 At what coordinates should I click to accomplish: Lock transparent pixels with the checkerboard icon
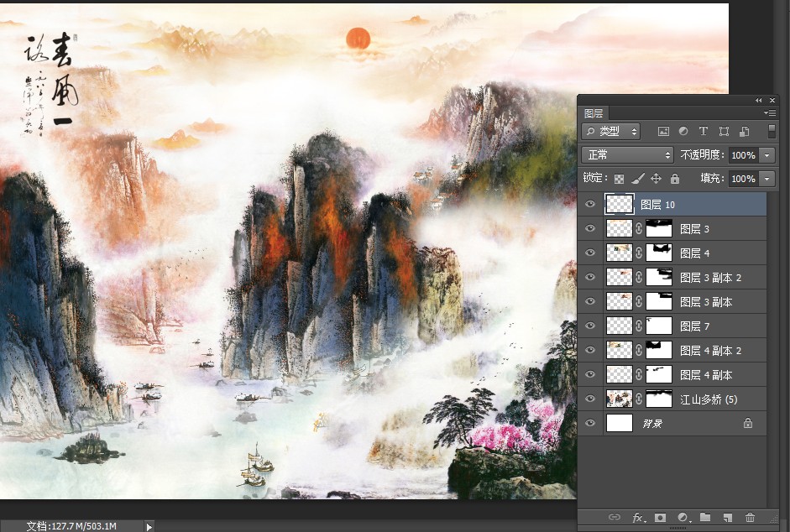pyautogui.click(x=620, y=179)
